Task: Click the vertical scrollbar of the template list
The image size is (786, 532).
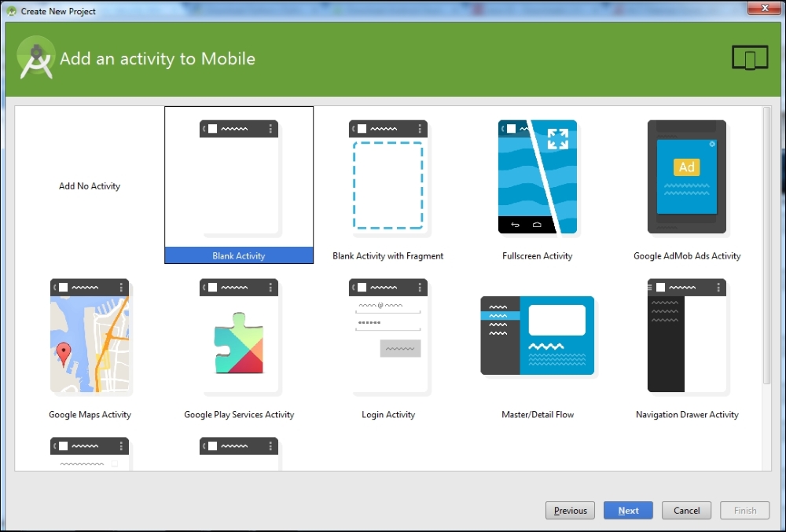Action: (x=766, y=236)
